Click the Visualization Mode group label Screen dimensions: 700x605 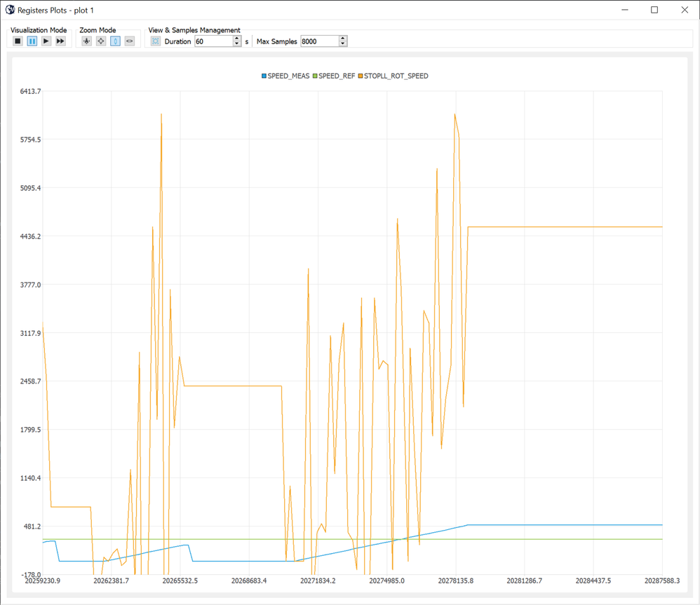point(39,30)
